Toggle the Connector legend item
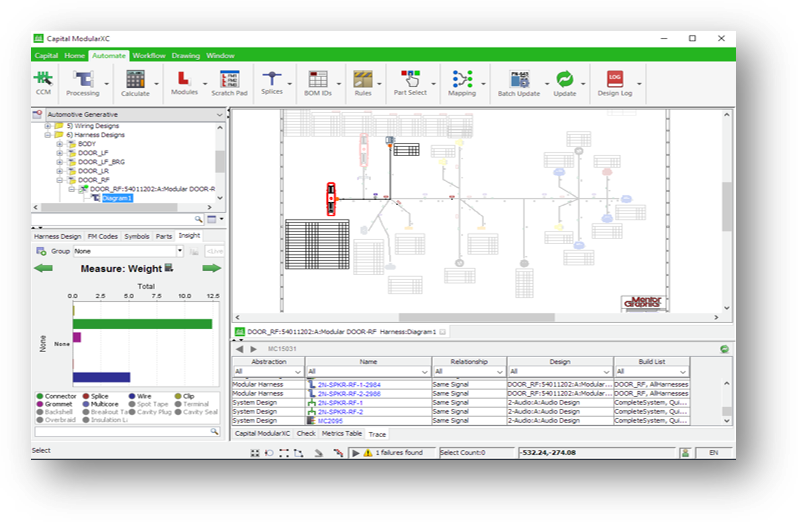The image size is (798, 522). [56, 396]
